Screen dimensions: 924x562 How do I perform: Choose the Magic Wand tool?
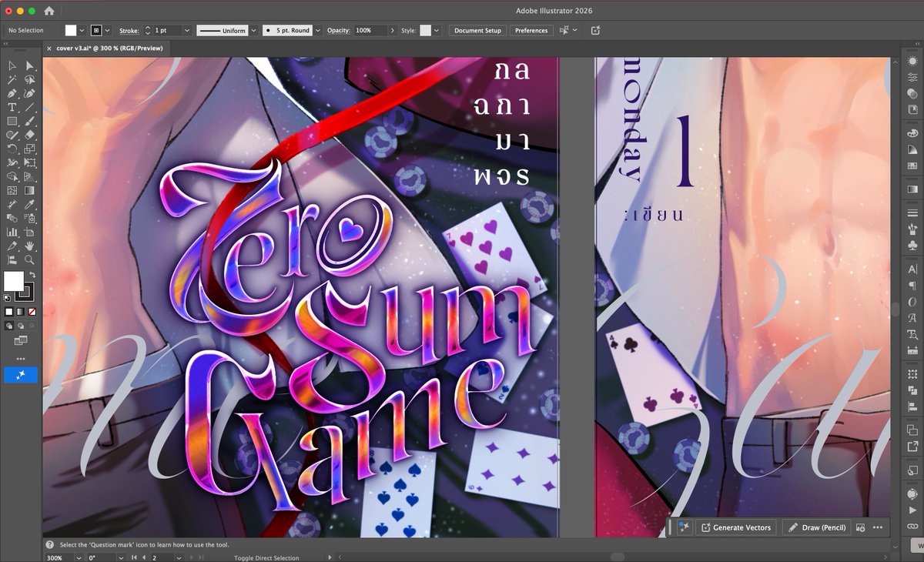pyautogui.click(x=12, y=80)
